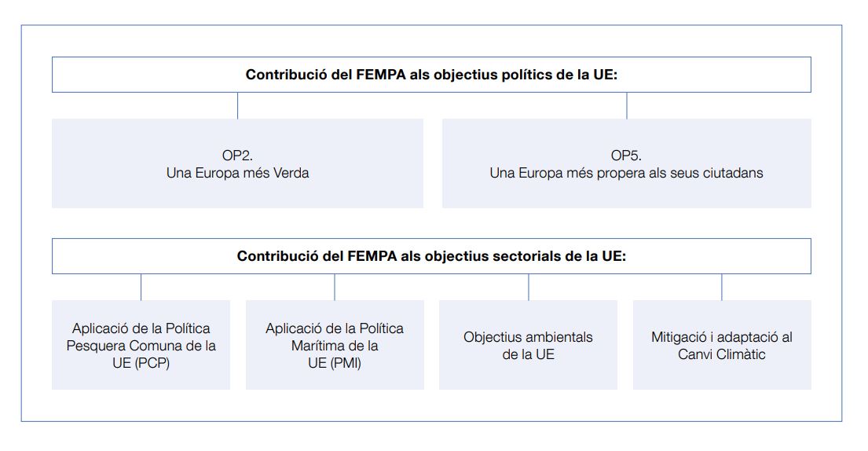
Task: Click the connector line above the OP5 box
Action: [x=627, y=105]
